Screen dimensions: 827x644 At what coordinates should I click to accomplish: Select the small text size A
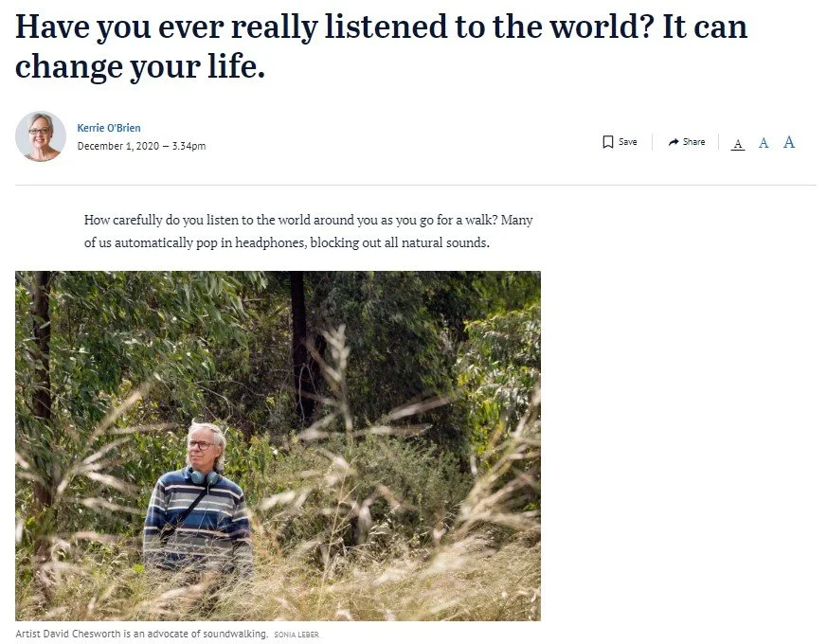pyautogui.click(x=738, y=143)
